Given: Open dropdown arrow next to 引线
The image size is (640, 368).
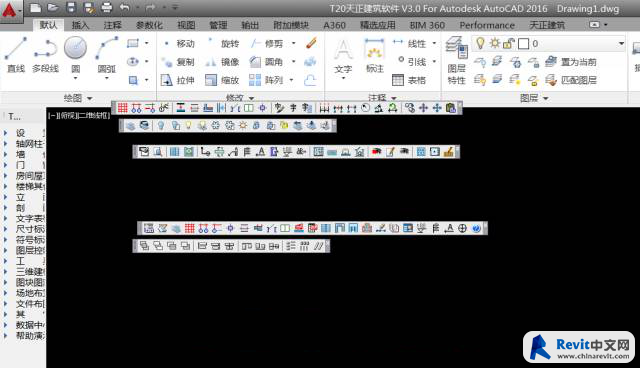Looking at the screenshot, I should tap(434, 62).
